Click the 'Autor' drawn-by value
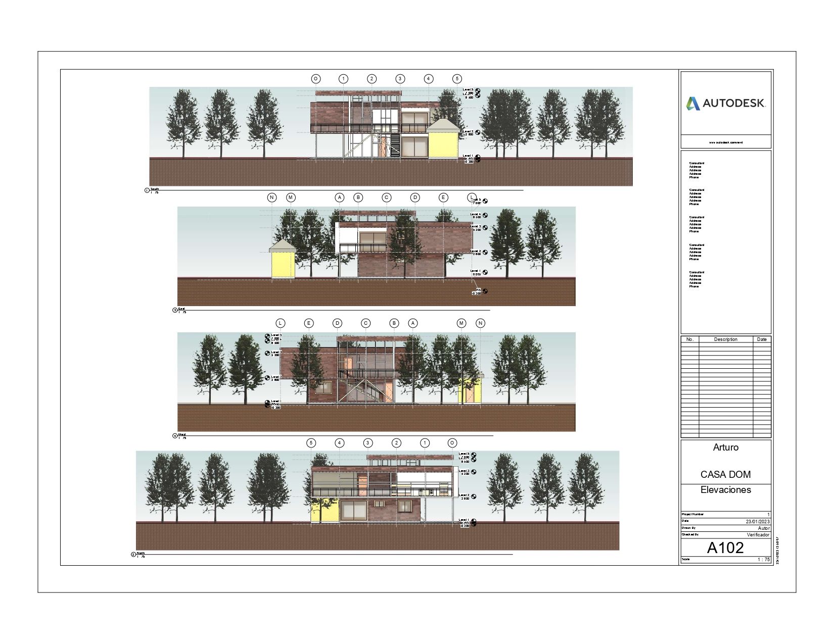The image size is (834, 644). point(764,528)
